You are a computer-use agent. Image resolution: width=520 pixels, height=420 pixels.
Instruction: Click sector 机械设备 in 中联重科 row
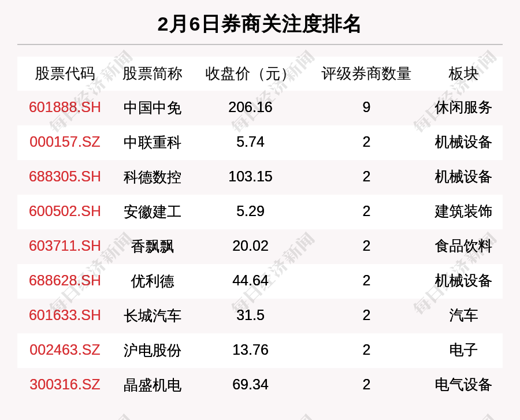(463, 143)
